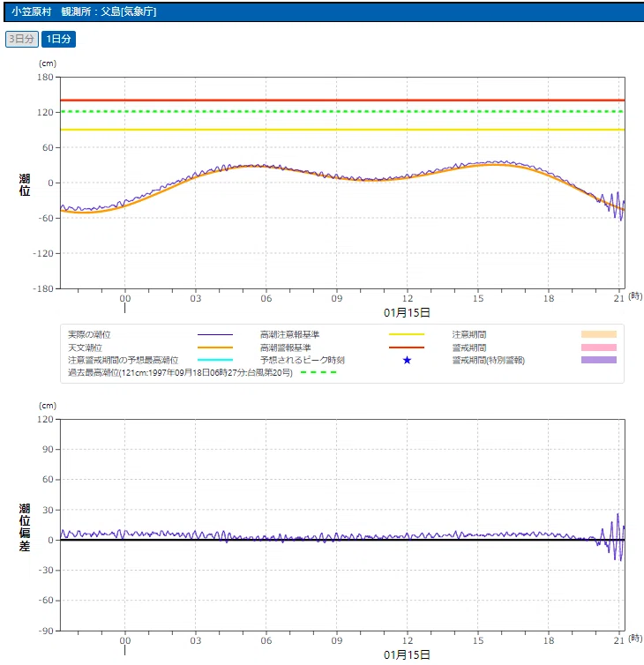Click the yellow advisory threshold line in upper chart
The image size is (644, 665).
pyautogui.click(x=342, y=130)
